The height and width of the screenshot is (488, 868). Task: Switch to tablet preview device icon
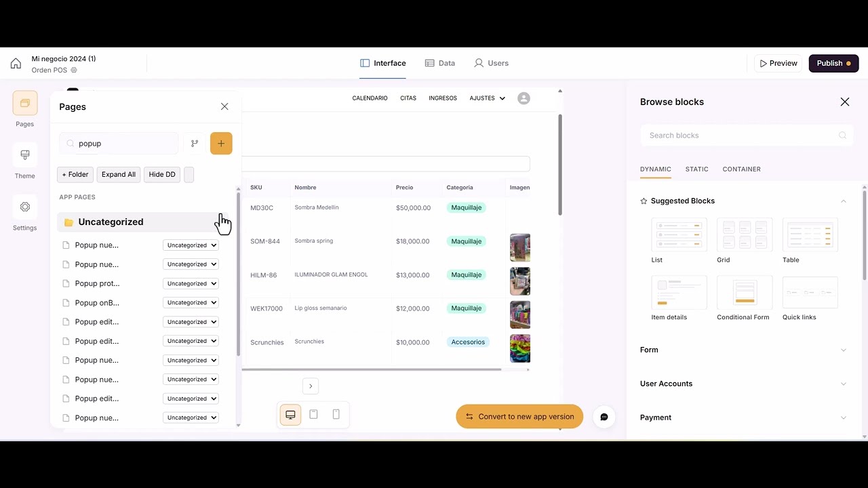coord(313,415)
